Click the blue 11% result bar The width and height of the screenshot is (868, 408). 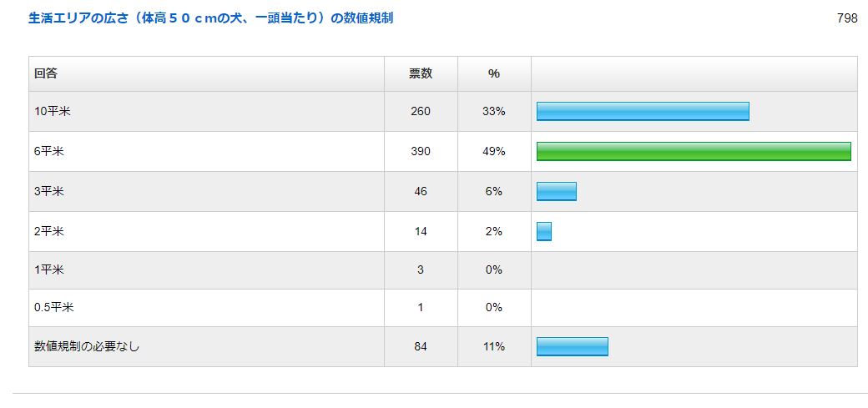point(573,346)
